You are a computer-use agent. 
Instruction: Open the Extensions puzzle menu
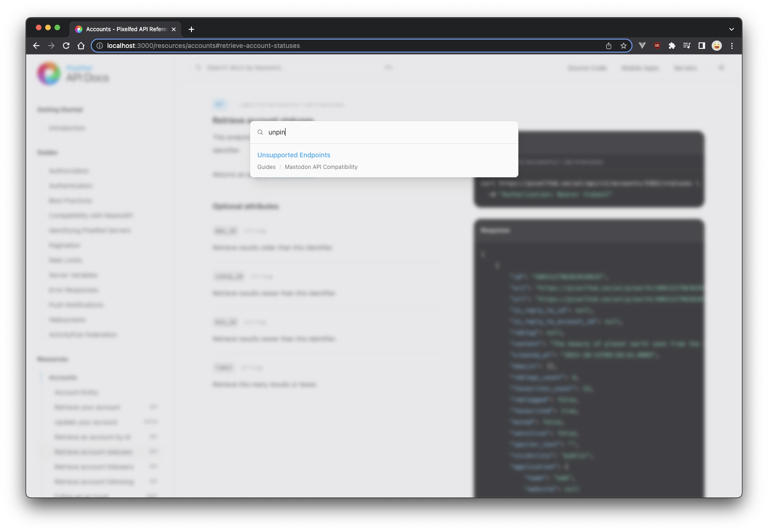pyautogui.click(x=672, y=46)
